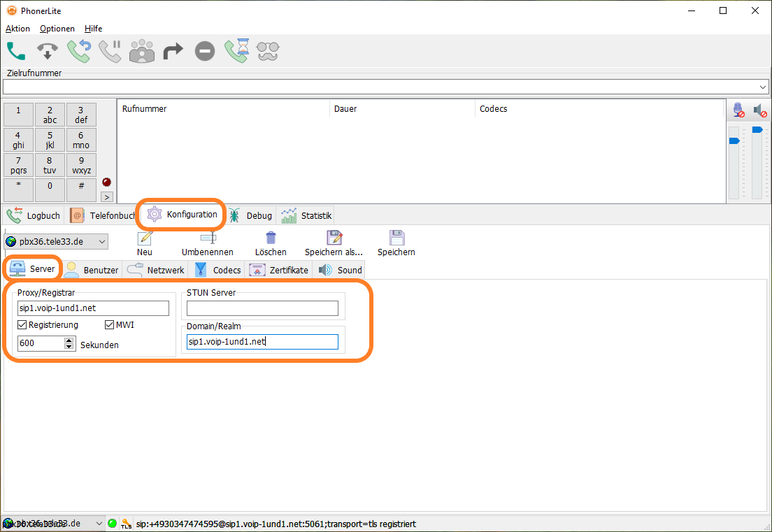Select the Konfiguration tab
The width and height of the screenshot is (772, 532).
pyautogui.click(x=183, y=215)
